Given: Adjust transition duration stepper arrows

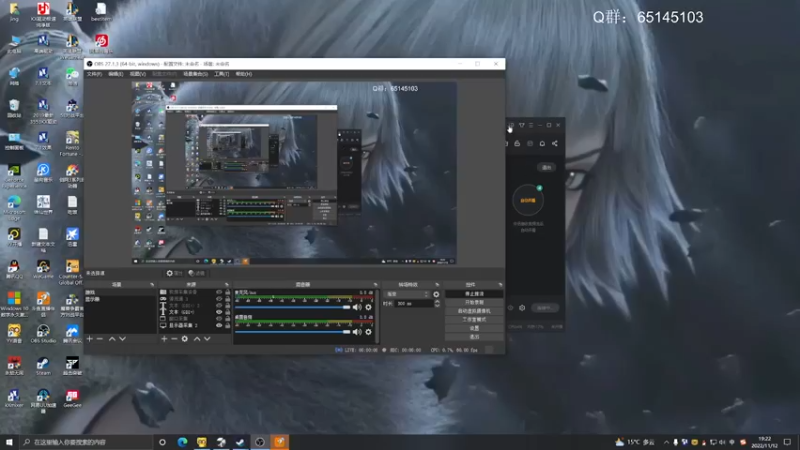Looking at the screenshot, I should point(437,304).
